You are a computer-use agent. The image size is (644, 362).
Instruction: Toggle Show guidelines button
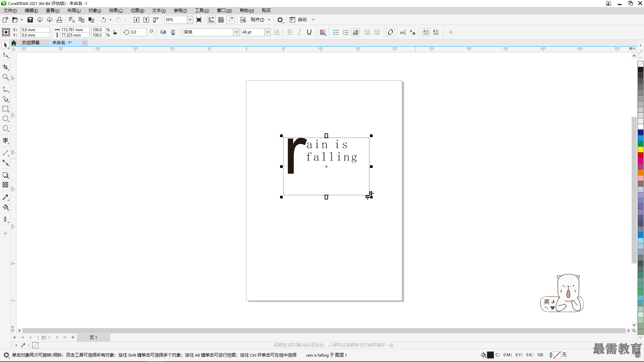point(231,20)
